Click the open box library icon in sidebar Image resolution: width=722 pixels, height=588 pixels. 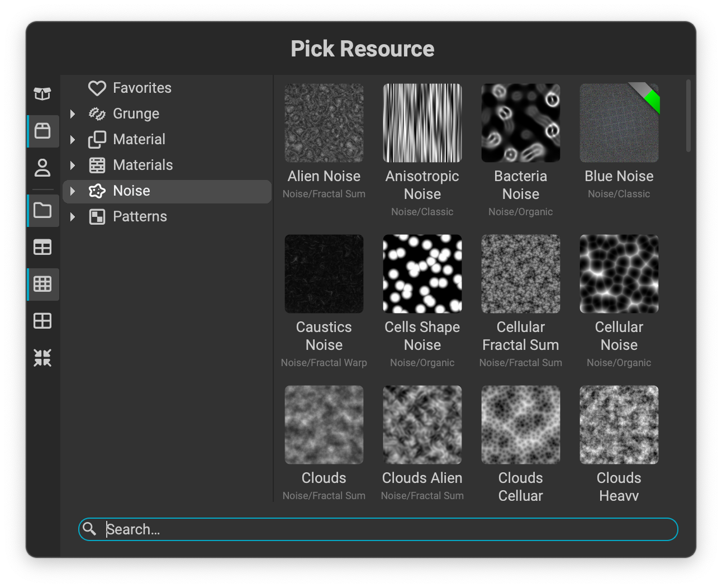[x=42, y=93]
